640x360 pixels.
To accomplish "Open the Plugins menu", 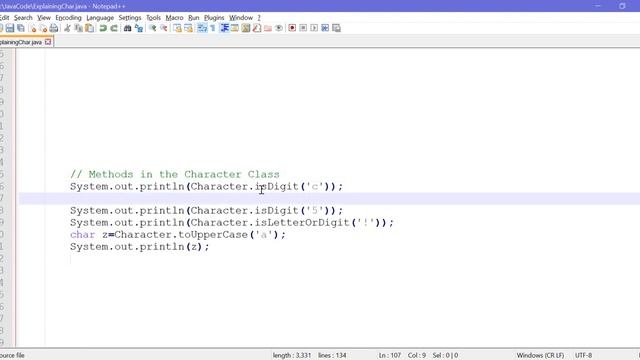I will pos(214,18).
